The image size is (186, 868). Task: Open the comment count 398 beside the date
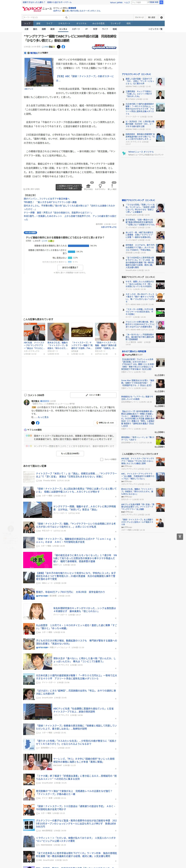pos(45,47)
